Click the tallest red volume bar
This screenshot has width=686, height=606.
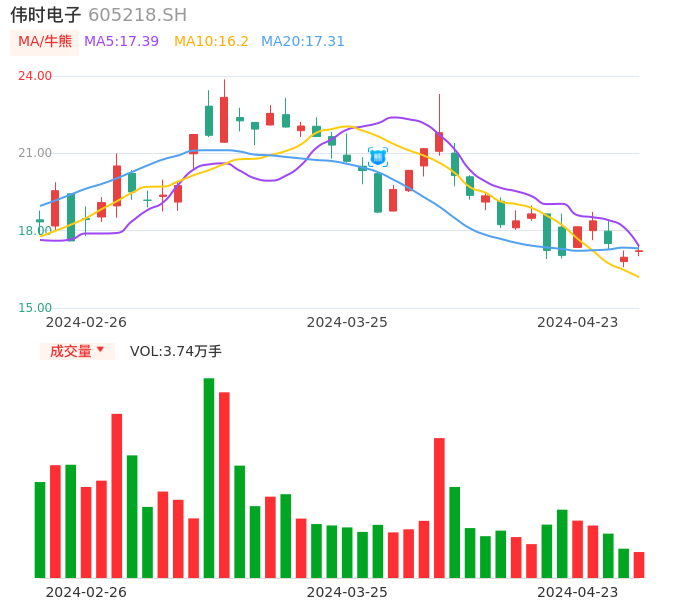224,485
